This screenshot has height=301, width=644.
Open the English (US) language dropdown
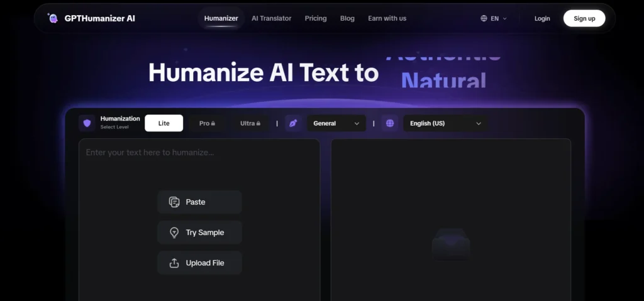pos(446,123)
